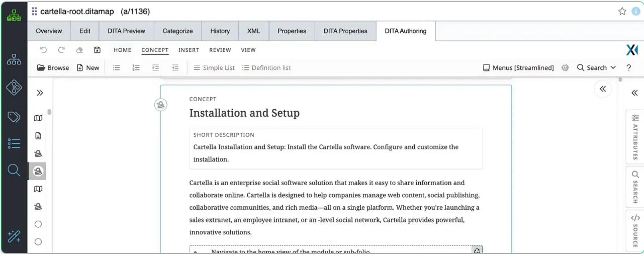The height and width of the screenshot is (254, 644).
Task: Open the Search dropdown in toolbar
Action: (596, 68)
